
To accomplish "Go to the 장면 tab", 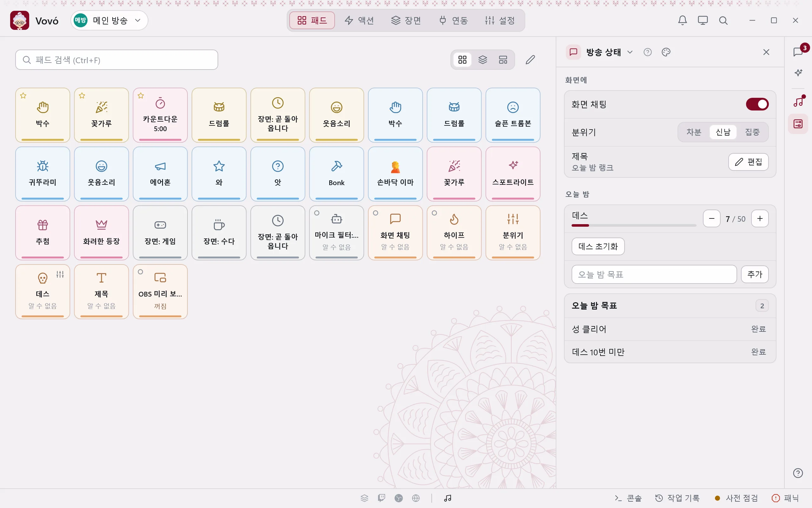I will coord(406,21).
